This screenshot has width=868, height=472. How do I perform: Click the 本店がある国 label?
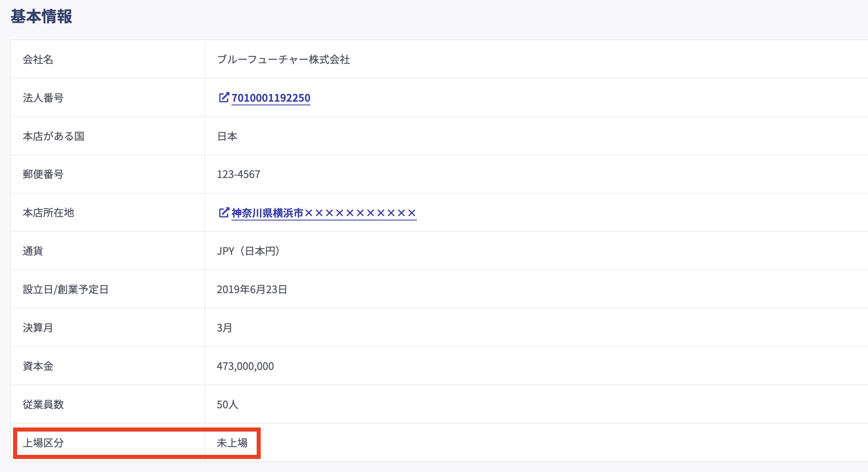click(x=54, y=136)
